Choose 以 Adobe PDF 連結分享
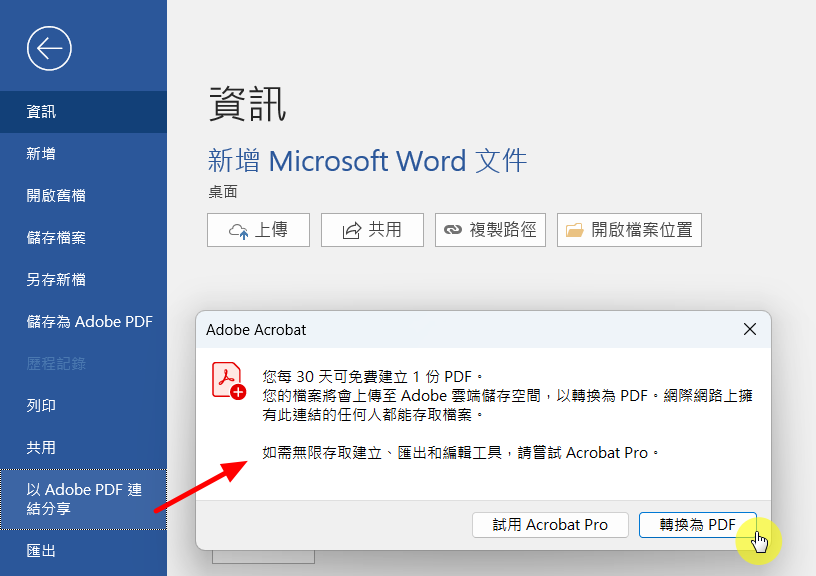 click(83, 499)
